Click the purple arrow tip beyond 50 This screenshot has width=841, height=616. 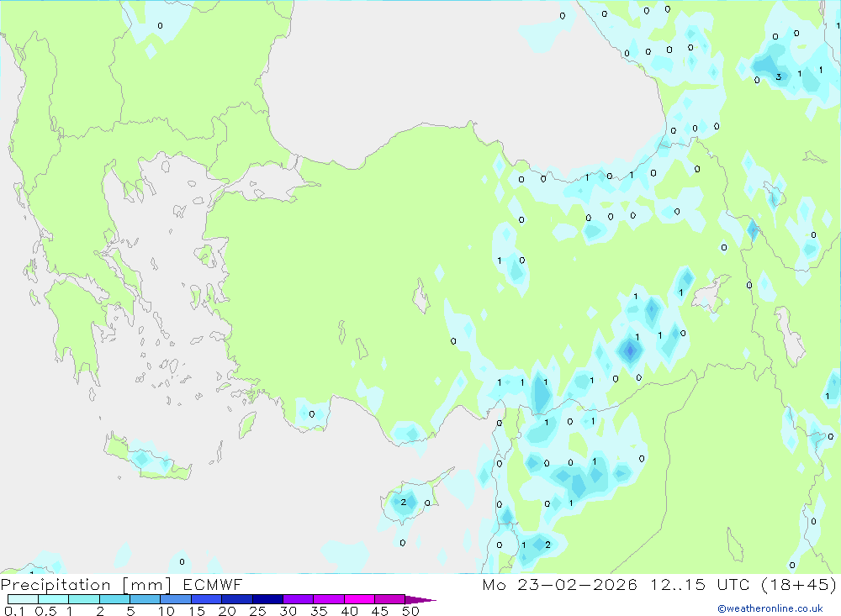pyautogui.click(x=420, y=600)
